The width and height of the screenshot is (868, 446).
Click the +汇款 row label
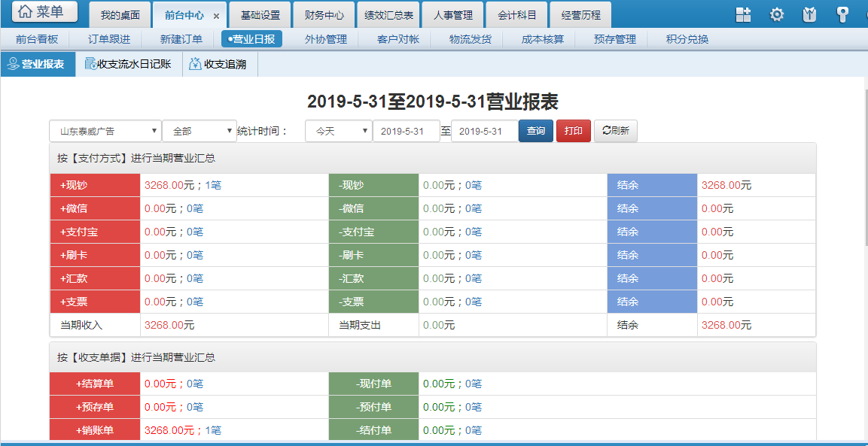click(x=95, y=278)
